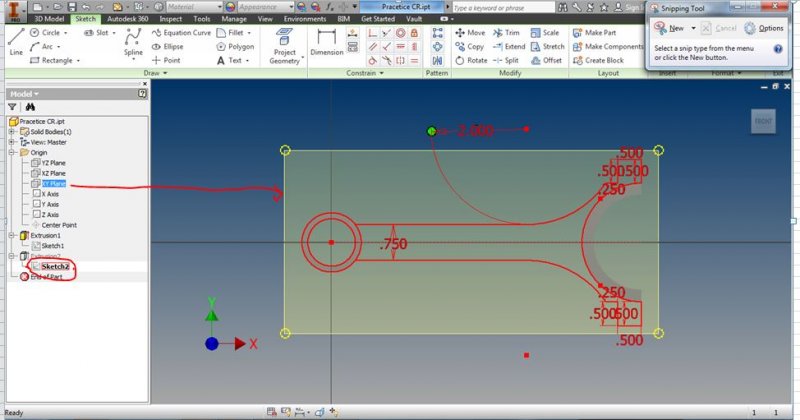Click the Snipping Tool help button
The height and width of the screenshot is (420, 800).
click(778, 49)
